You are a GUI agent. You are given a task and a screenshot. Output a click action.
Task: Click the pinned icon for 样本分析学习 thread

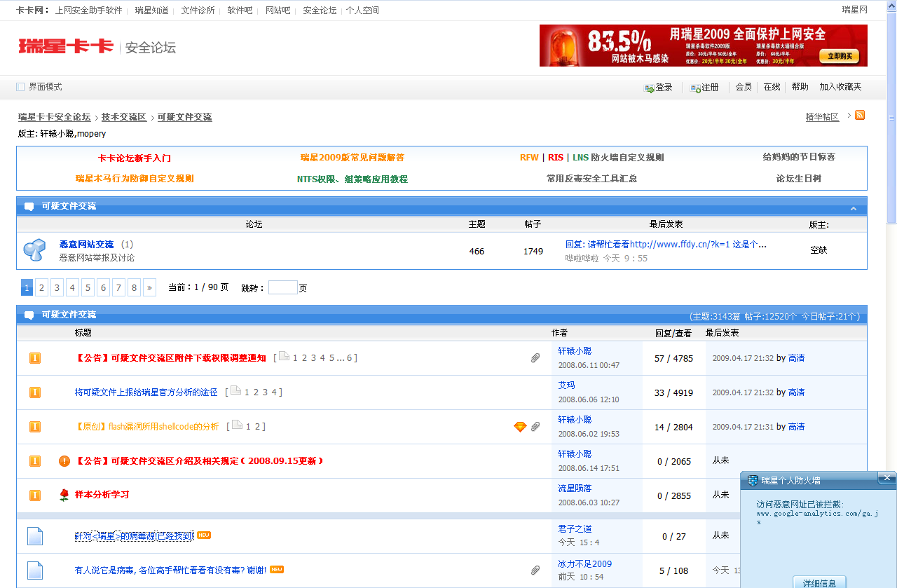[x=35, y=495]
